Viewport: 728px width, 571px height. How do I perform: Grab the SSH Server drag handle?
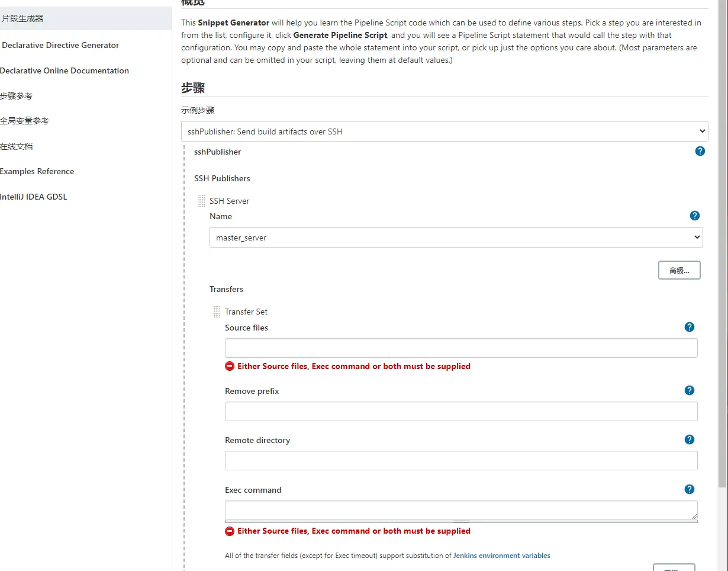201,201
